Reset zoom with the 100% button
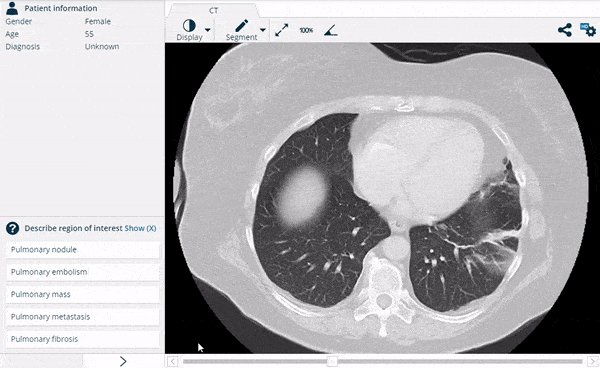Viewport: 600px width, 368px height. point(306,30)
